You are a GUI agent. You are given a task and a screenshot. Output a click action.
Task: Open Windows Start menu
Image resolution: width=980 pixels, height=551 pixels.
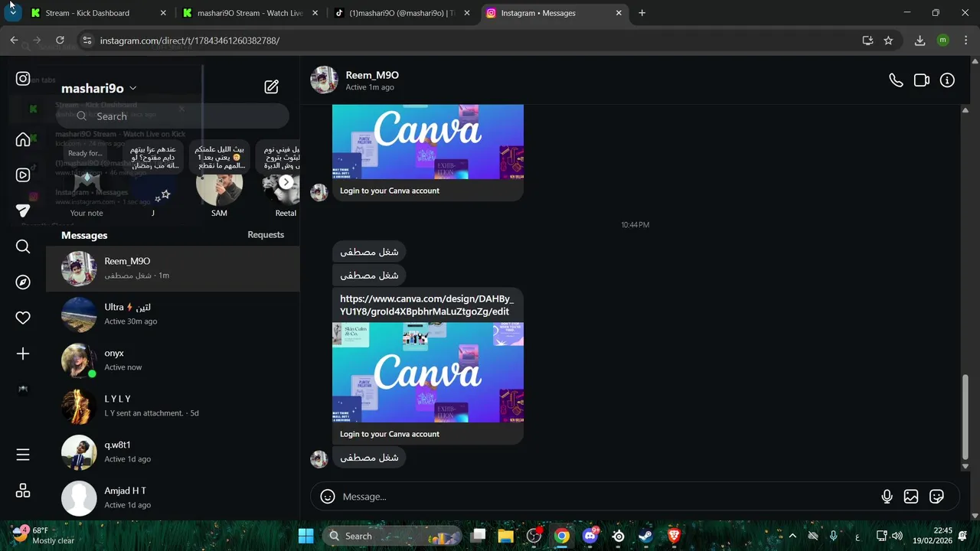click(305, 536)
